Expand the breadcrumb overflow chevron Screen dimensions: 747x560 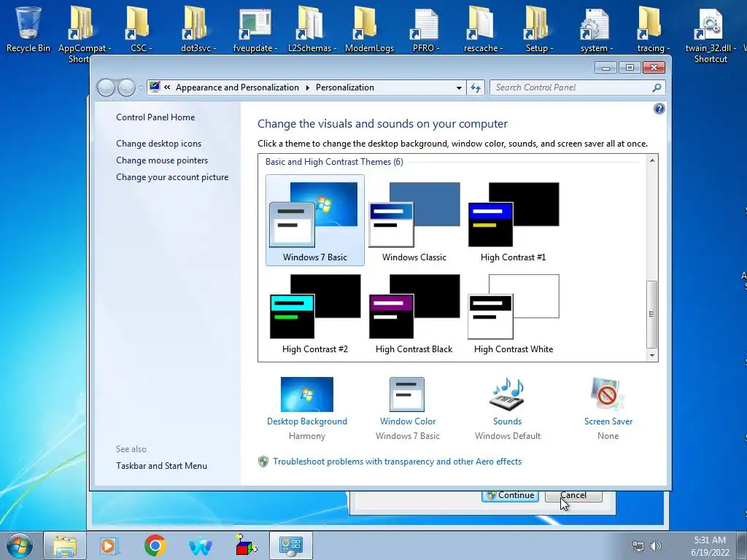tap(167, 87)
